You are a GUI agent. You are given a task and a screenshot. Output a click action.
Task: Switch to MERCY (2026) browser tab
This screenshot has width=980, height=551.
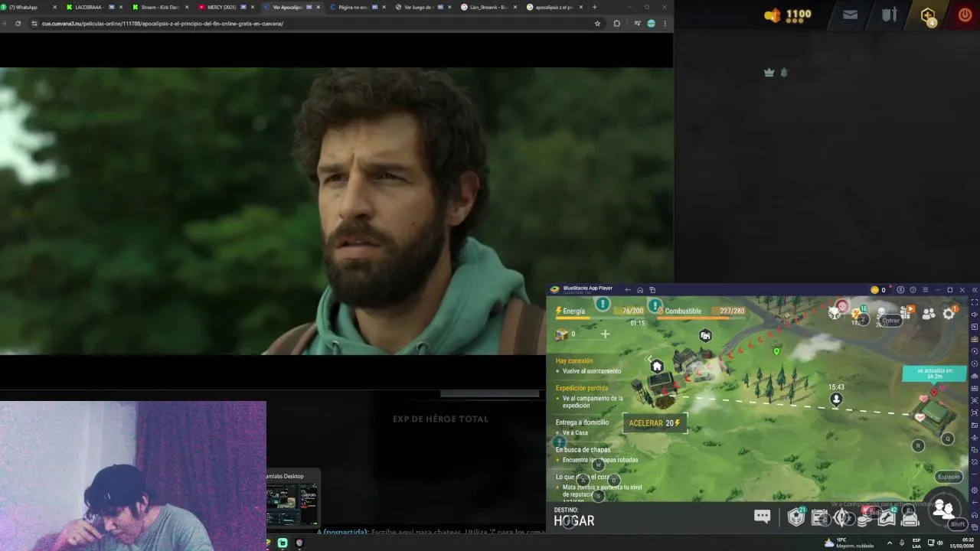click(x=227, y=7)
